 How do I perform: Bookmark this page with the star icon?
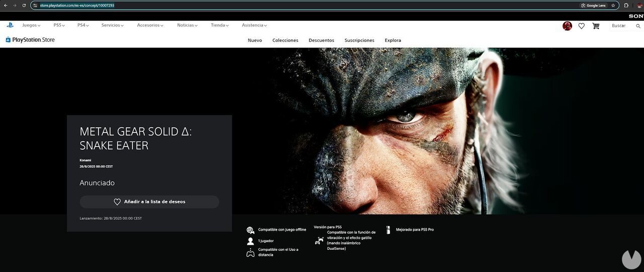[613, 5]
